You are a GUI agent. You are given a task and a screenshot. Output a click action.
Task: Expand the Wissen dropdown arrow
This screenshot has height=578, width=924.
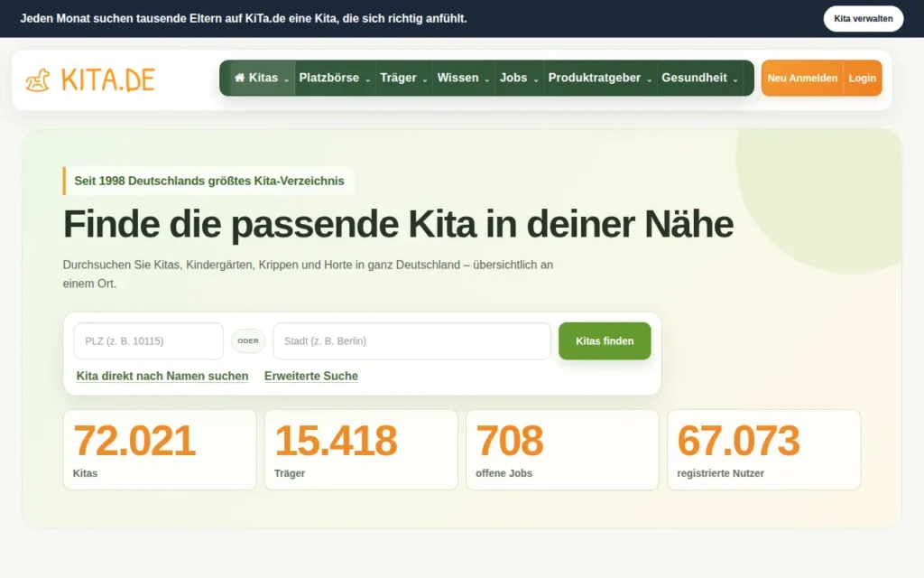(x=486, y=79)
